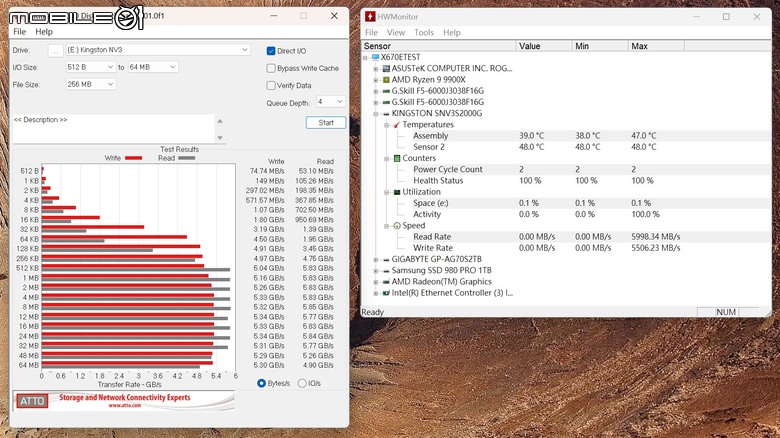Click the Start benchmark button
The width and height of the screenshot is (780, 438).
coord(326,122)
